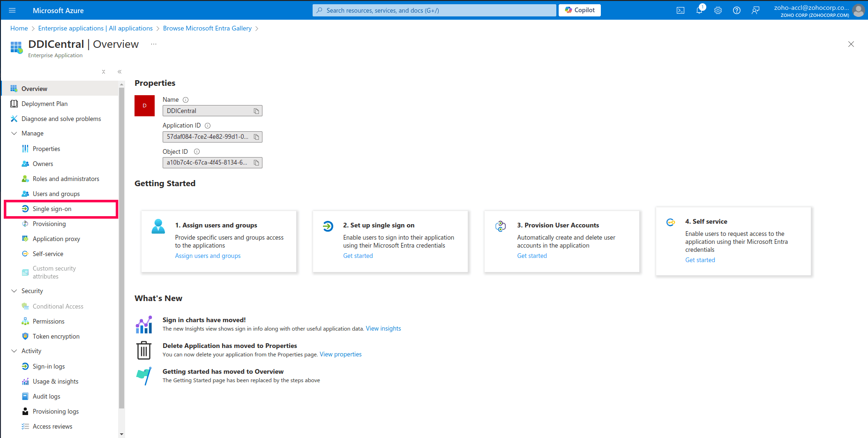868x438 pixels.
Task: Copy the Object ID using its copy icon
Action: (256, 163)
